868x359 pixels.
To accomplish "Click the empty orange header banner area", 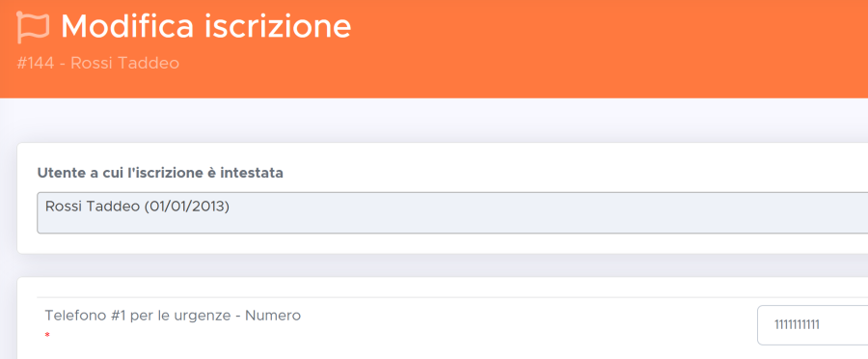I will point(609,50).
